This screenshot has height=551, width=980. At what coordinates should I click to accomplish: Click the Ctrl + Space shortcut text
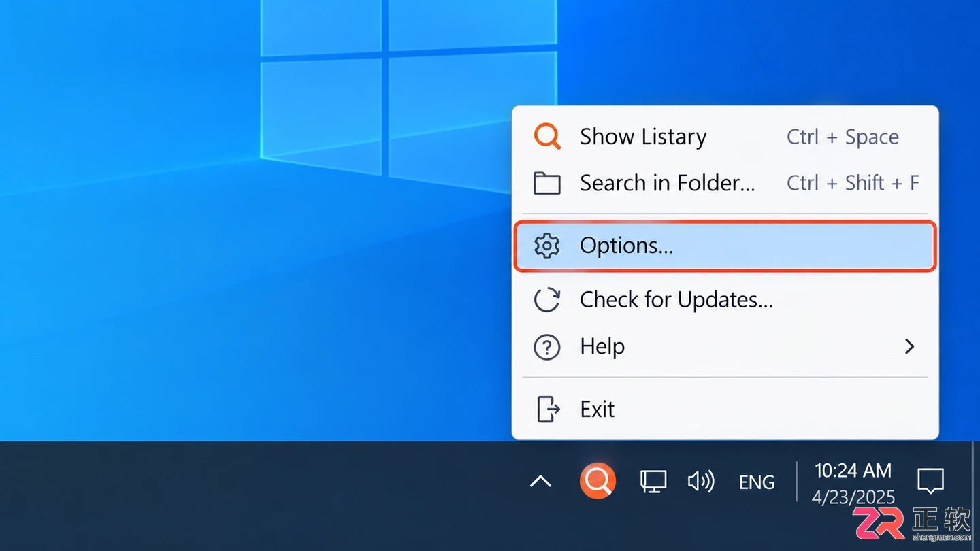tap(843, 137)
